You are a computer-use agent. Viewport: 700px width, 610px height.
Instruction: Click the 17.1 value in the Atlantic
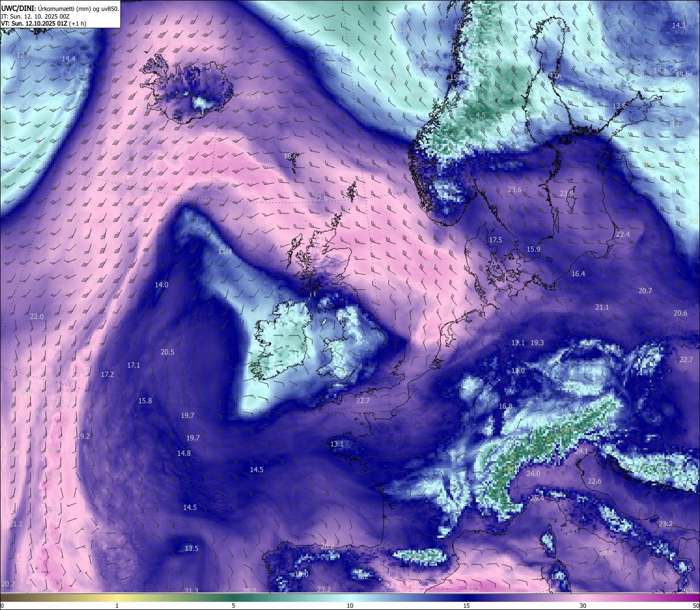pyautogui.click(x=133, y=365)
